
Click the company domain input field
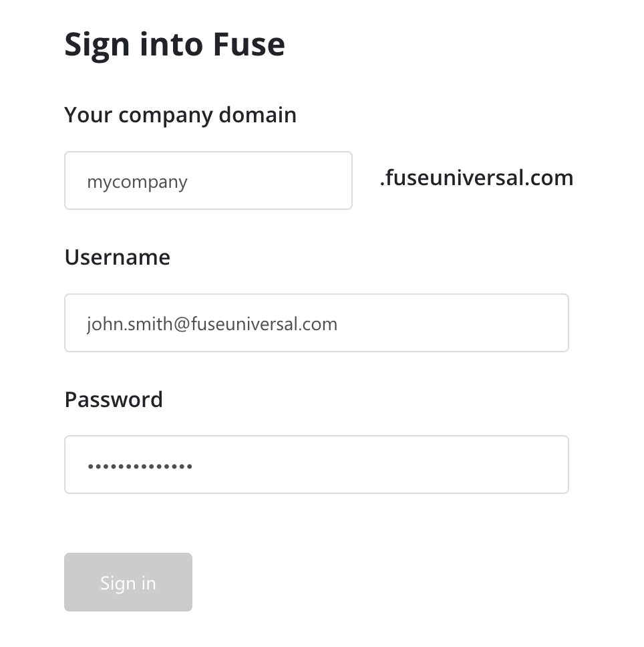point(208,180)
